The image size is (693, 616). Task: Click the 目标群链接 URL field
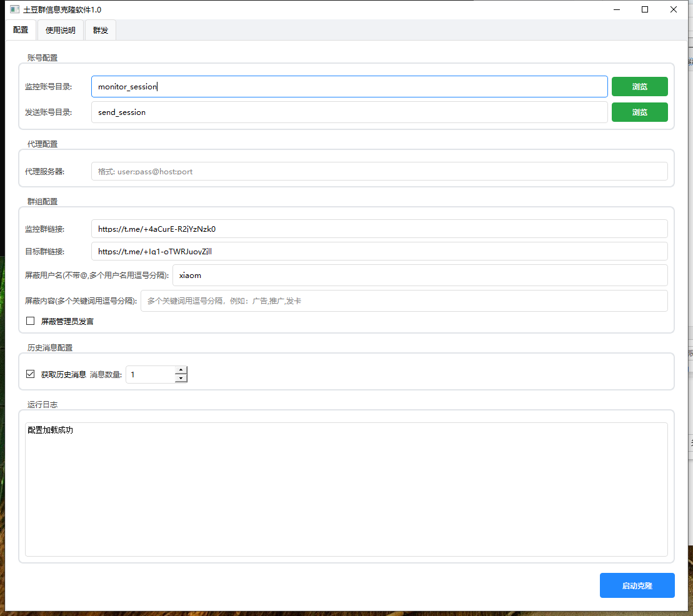[379, 251]
